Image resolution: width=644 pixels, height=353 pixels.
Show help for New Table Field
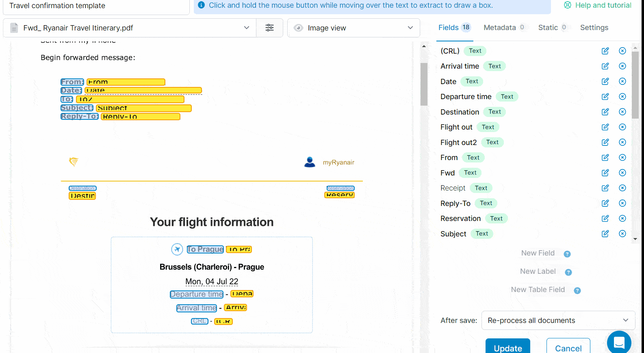point(577,290)
